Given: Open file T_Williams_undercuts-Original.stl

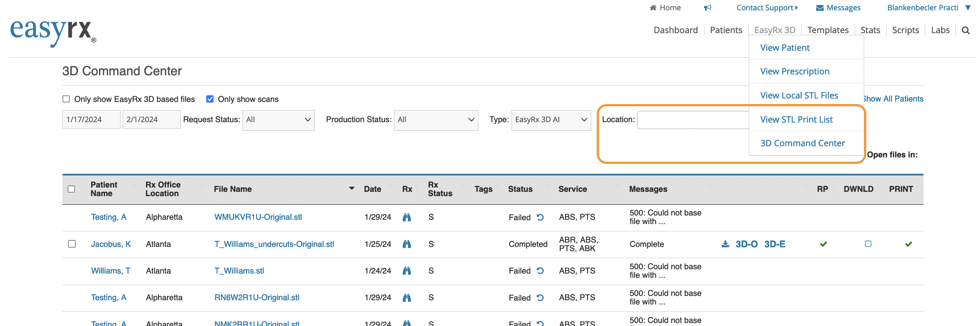Looking at the screenshot, I should (274, 244).
